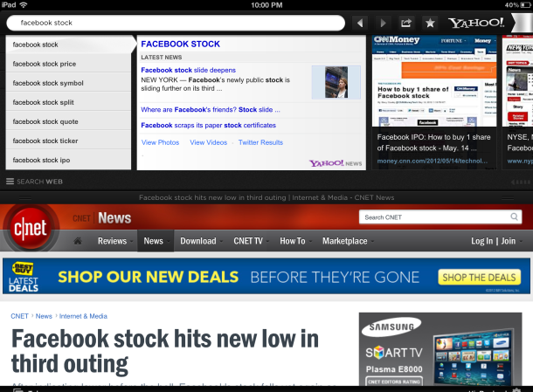Viewport: 533px width, 392px height.
Task: Click Log In link
Action: (481, 241)
